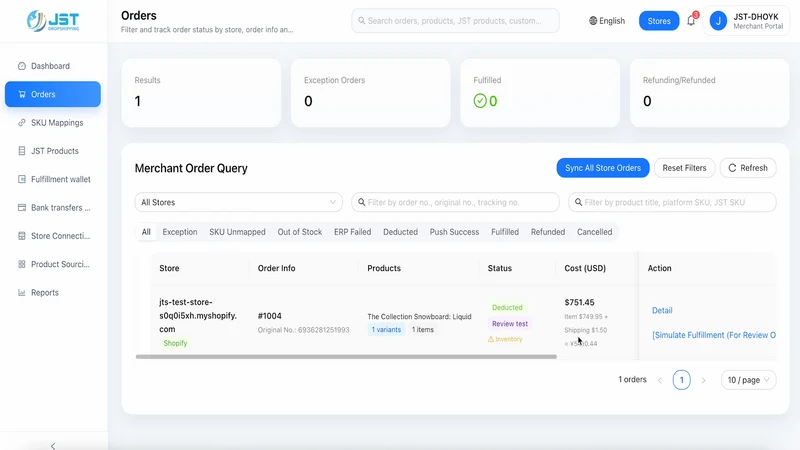This screenshot has width=800, height=450.
Task: Expand the All Stores dropdown
Action: (238, 203)
